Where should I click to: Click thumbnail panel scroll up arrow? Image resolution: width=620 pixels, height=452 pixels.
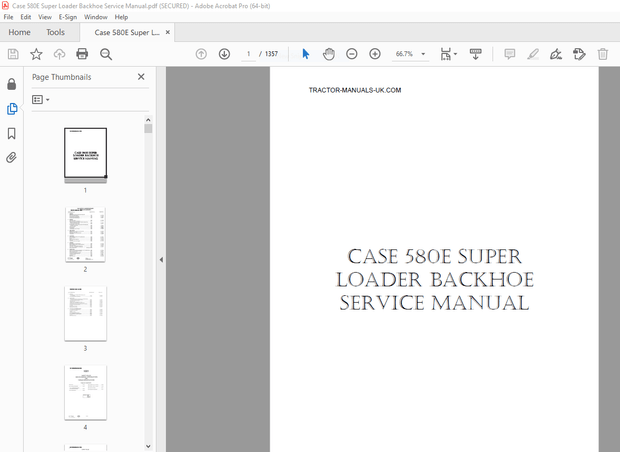148,120
